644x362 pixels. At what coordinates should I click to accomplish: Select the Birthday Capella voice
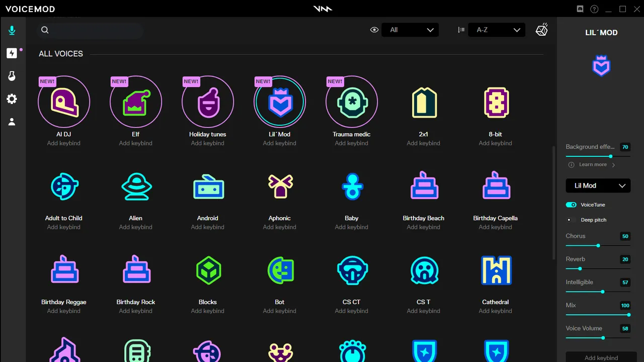(496, 186)
